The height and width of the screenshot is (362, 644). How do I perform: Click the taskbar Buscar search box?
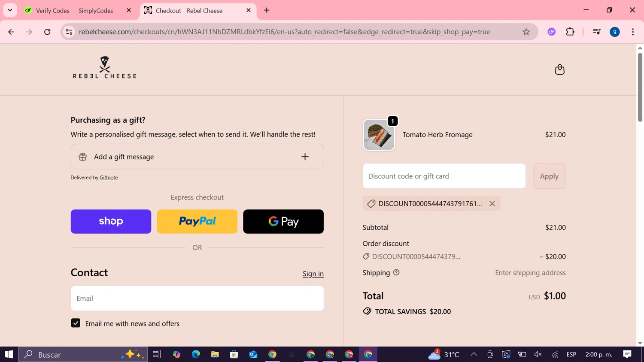(x=83, y=354)
